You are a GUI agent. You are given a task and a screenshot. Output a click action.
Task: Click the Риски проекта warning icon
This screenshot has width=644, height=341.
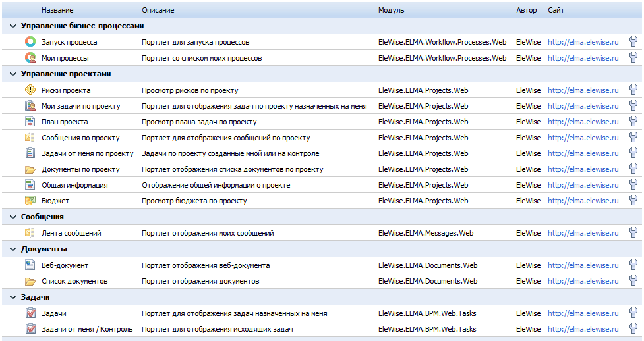coord(30,90)
